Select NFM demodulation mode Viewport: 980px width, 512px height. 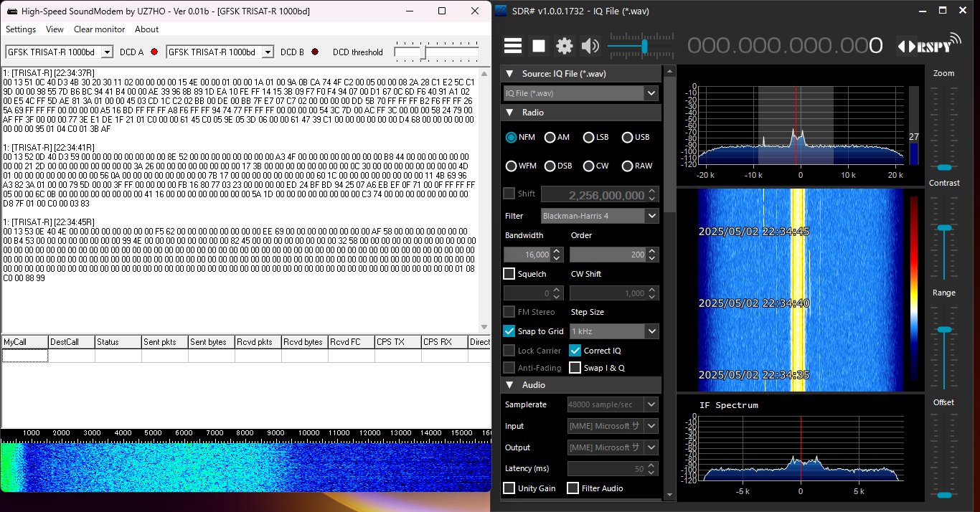coord(511,137)
